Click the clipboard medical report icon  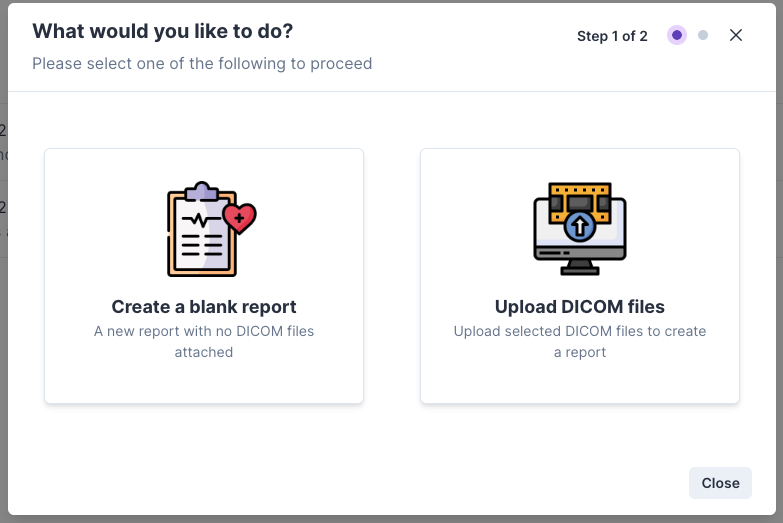coord(211,229)
